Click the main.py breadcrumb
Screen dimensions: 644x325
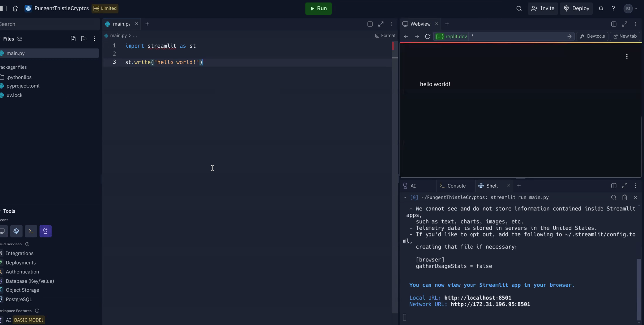[x=115, y=36]
